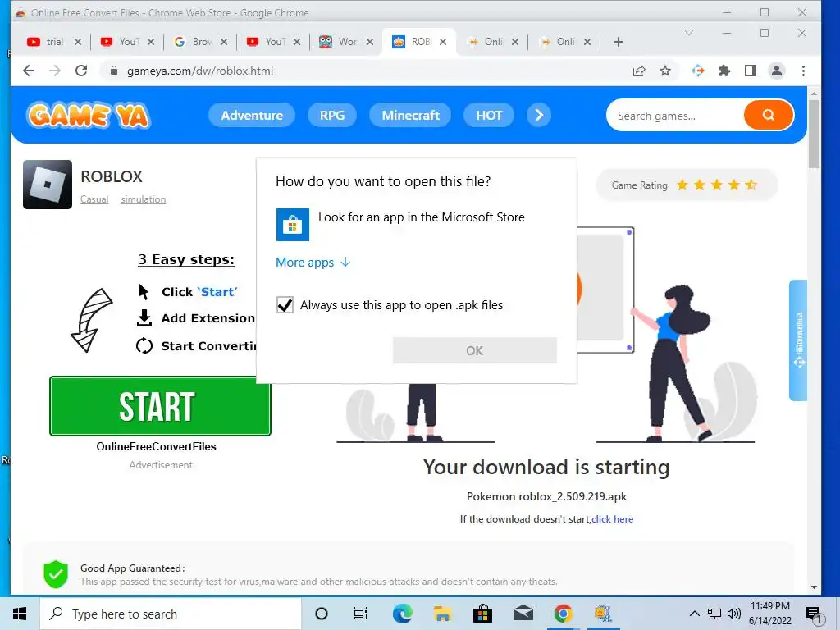Screen dimensions: 840x630
Task: Select 'Look for an app in the Microsoft Store'
Action: coord(416,225)
